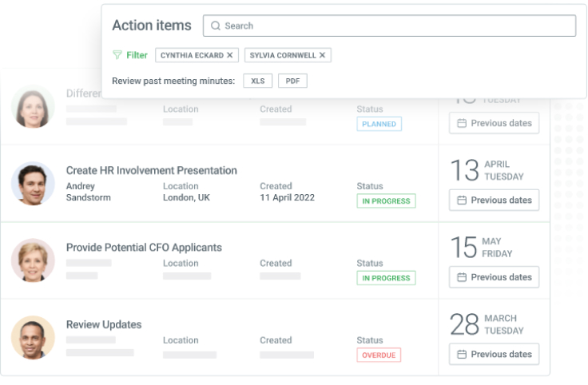The image size is (588, 385).
Task: Click the magnifier icon in search box
Action: 216,26
